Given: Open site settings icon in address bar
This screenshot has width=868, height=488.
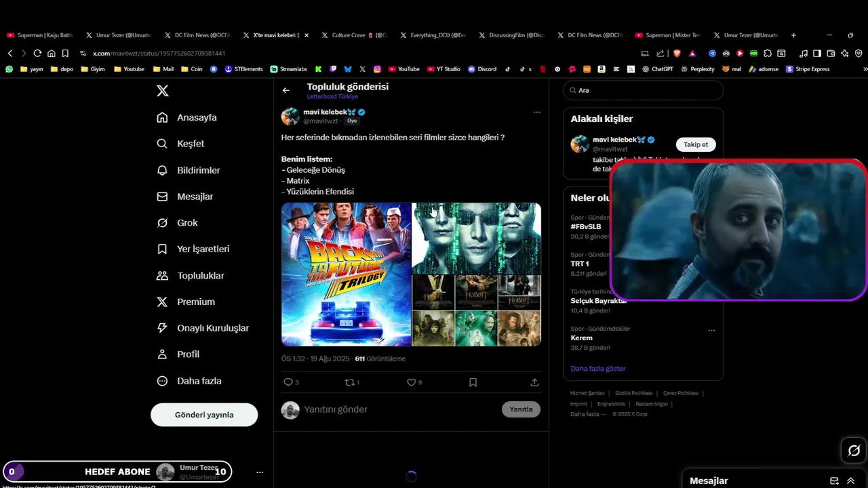Looking at the screenshot, I should pyautogui.click(x=83, y=53).
